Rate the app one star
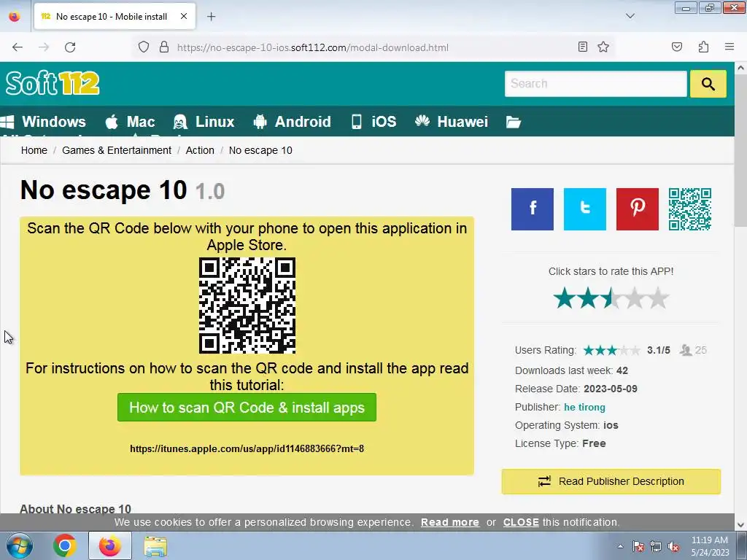747x560 pixels. tap(565, 298)
